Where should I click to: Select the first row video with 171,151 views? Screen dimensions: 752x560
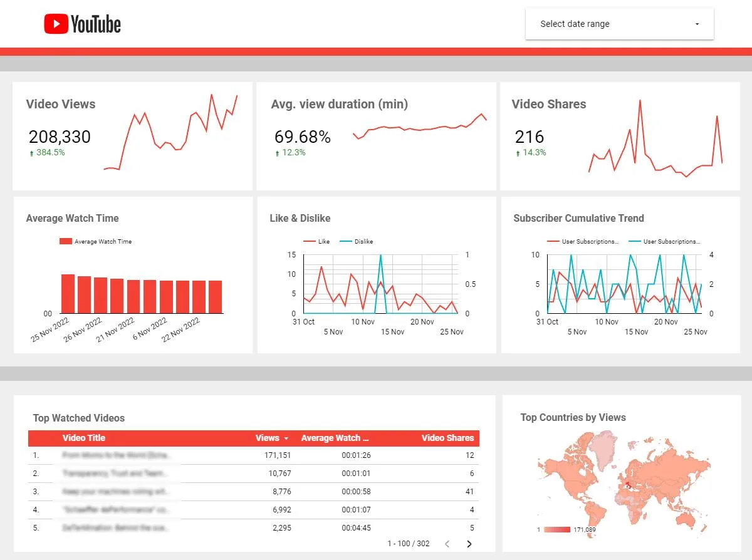(x=117, y=455)
